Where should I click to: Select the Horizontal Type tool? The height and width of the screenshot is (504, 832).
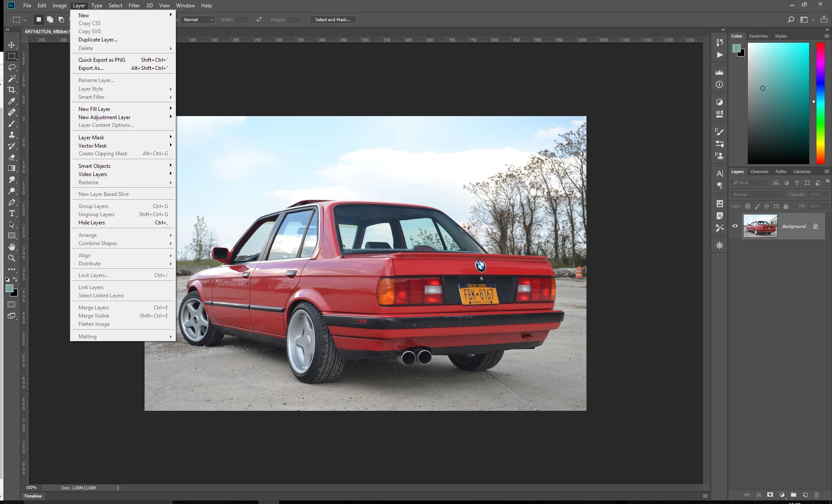pos(12,214)
